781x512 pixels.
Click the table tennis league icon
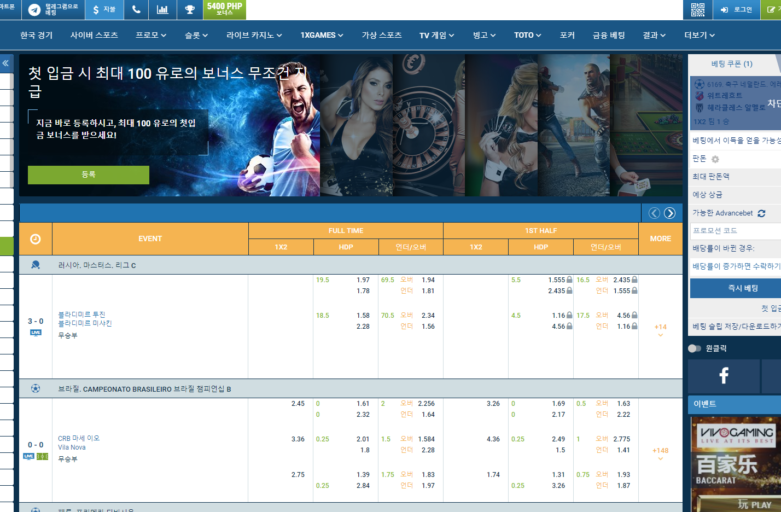coord(35,265)
